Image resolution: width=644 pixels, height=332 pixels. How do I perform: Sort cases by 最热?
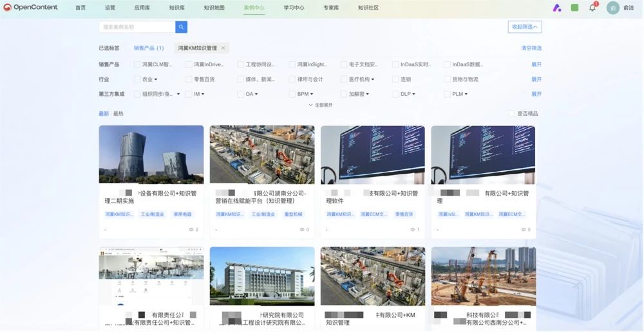(118, 114)
